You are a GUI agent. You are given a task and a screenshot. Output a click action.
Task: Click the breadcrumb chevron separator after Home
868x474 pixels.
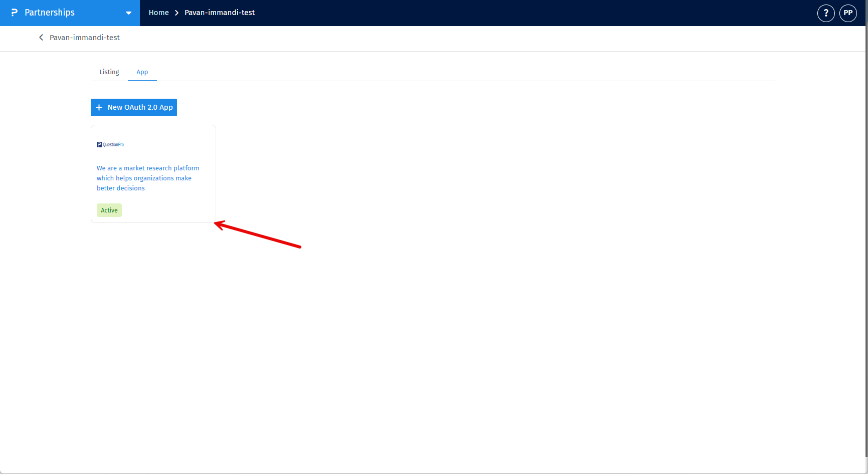point(177,13)
